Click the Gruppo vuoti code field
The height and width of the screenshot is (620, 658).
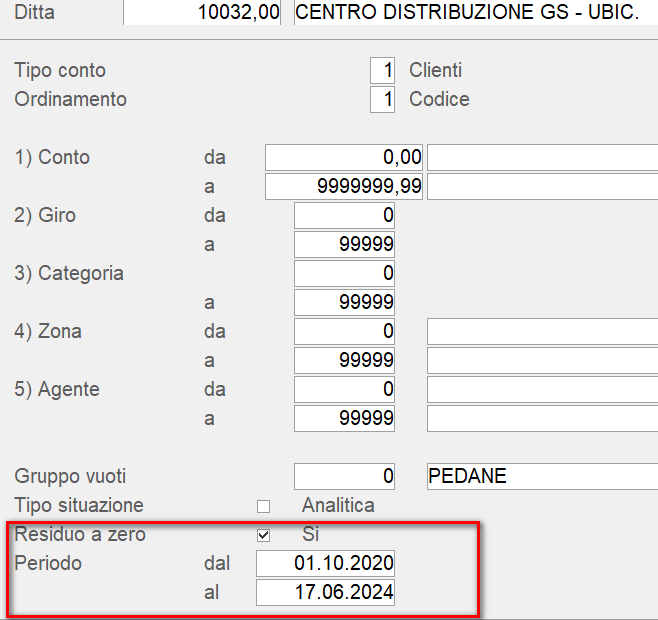click(344, 477)
